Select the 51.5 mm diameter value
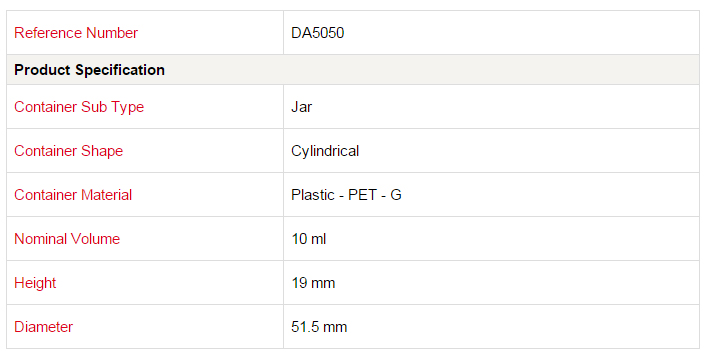 pos(319,327)
